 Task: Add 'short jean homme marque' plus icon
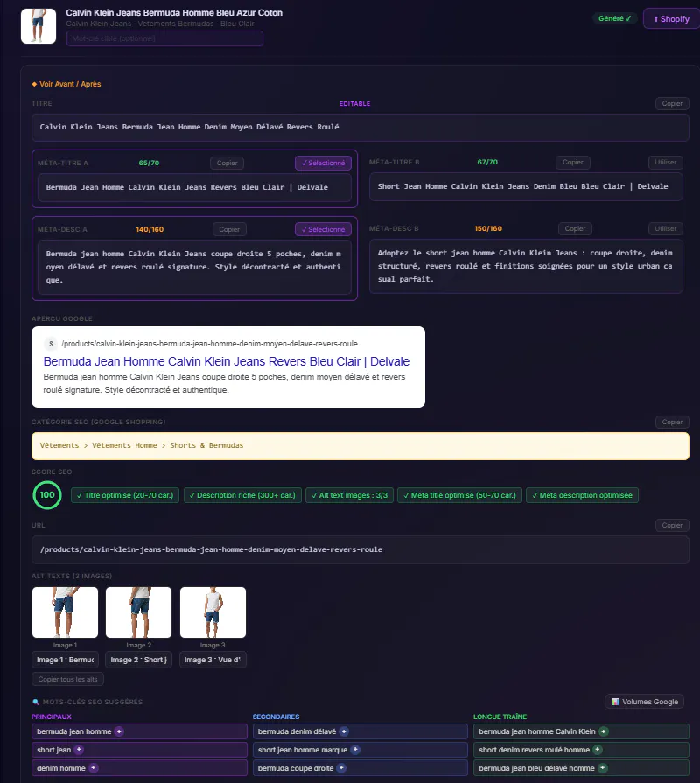tap(355, 750)
